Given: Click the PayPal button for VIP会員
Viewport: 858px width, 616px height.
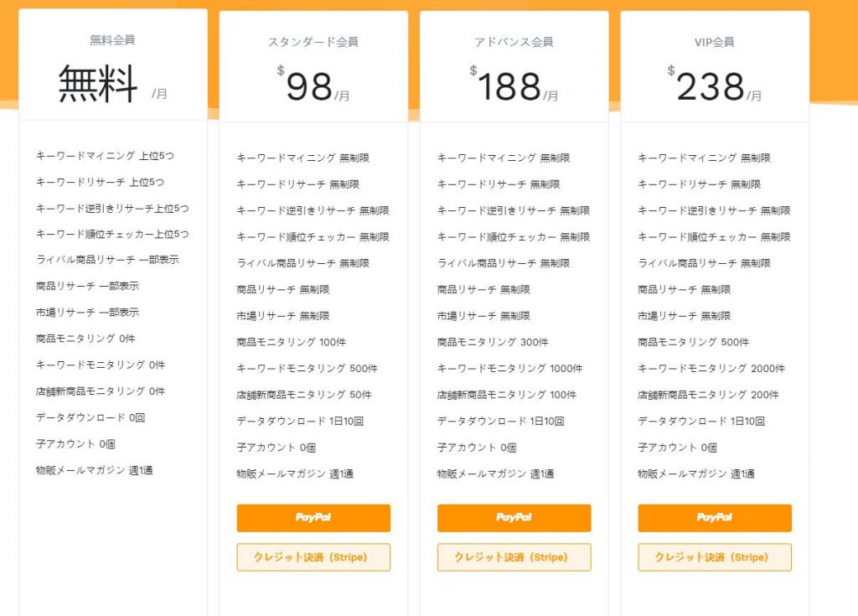Looking at the screenshot, I should 714,518.
